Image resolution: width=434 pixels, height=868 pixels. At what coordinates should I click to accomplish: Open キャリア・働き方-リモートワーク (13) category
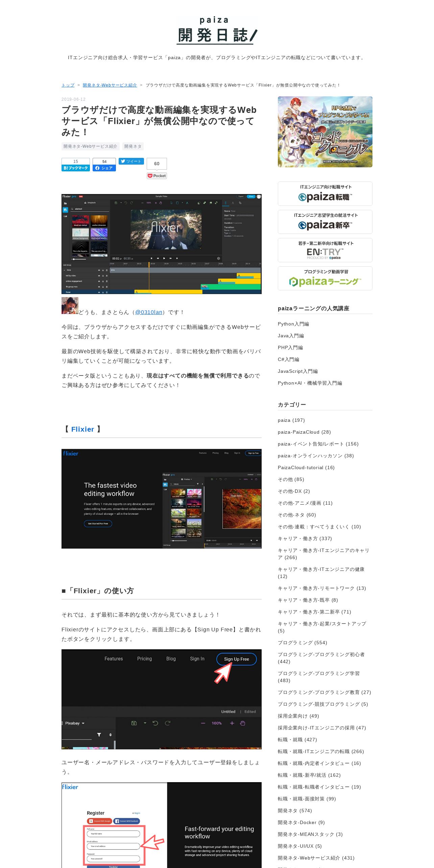(x=322, y=588)
